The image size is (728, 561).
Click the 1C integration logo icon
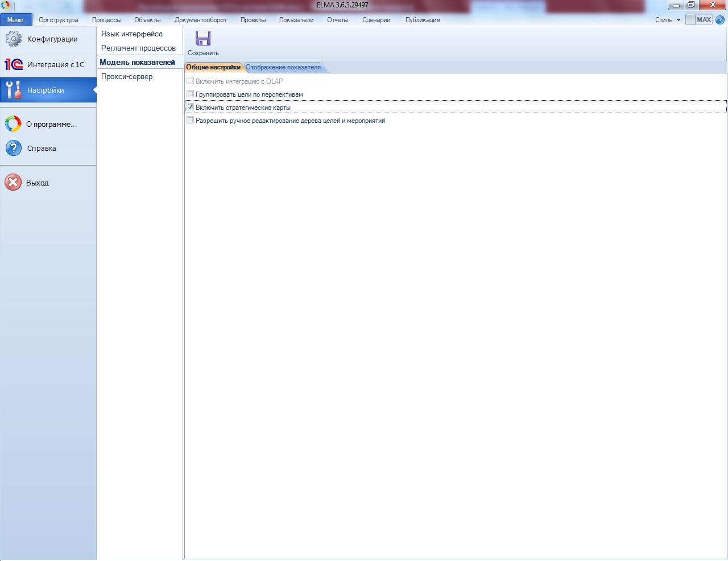tap(14, 65)
